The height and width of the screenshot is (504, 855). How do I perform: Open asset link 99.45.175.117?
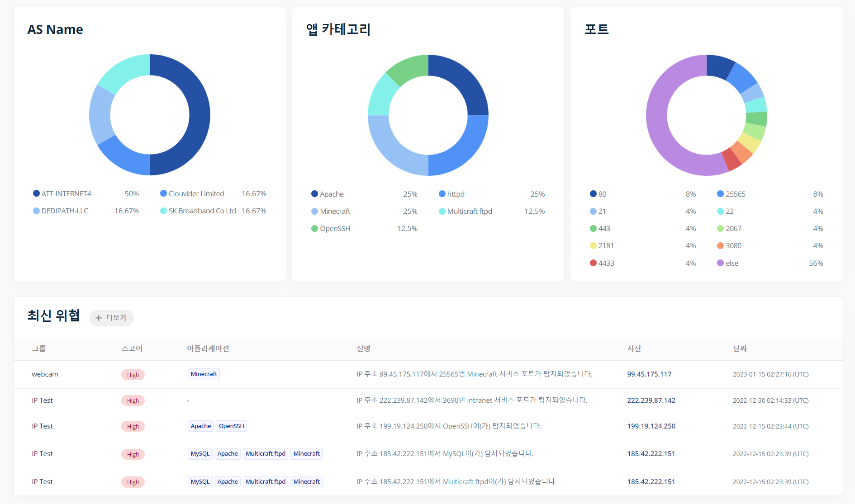coord(649,374)
